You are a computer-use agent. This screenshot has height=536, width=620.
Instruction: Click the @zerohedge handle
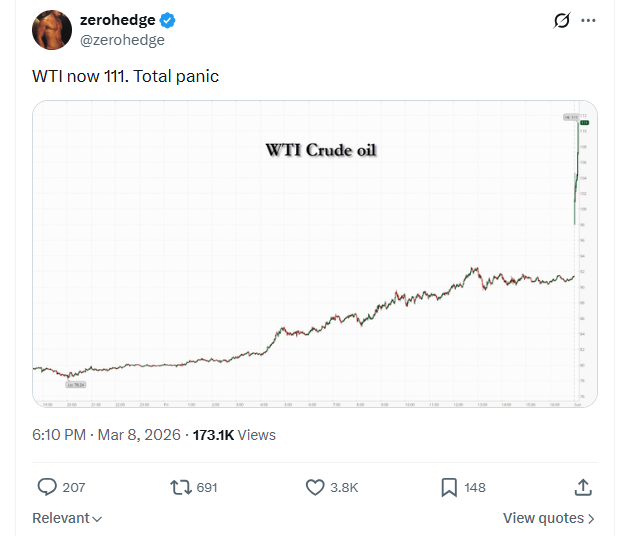pyautogui.click(x=122, y=40)
